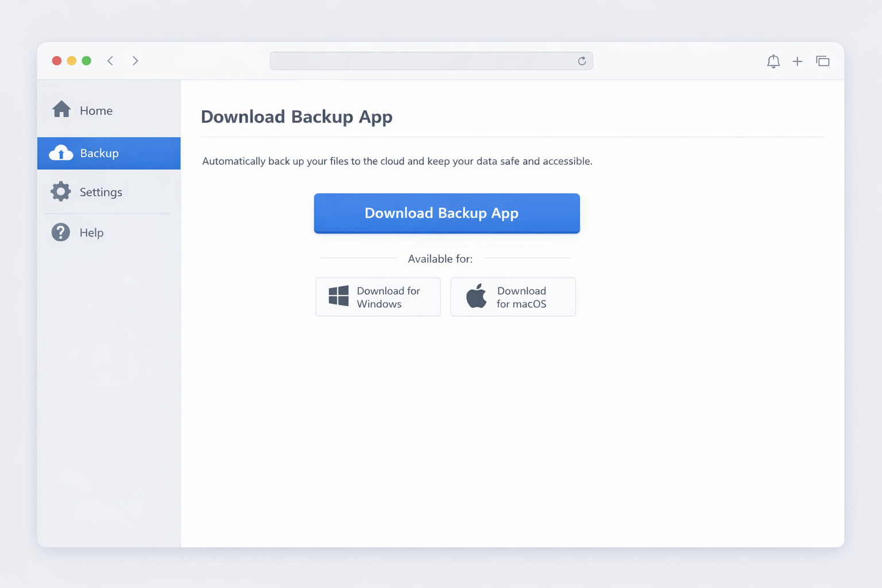882x588 pixels.
Task: Add a new tab with plus icon
Action: pos(797,61)
